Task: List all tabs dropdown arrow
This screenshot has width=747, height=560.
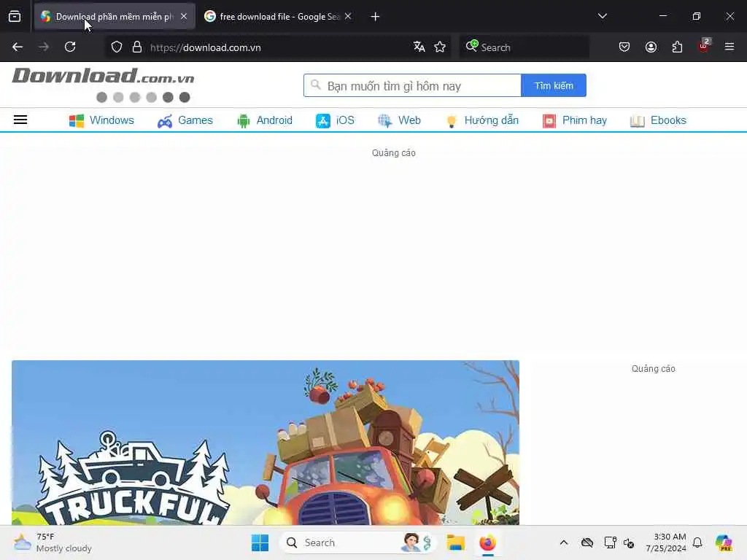Action: pyautogui.click(x=603, y=17)
